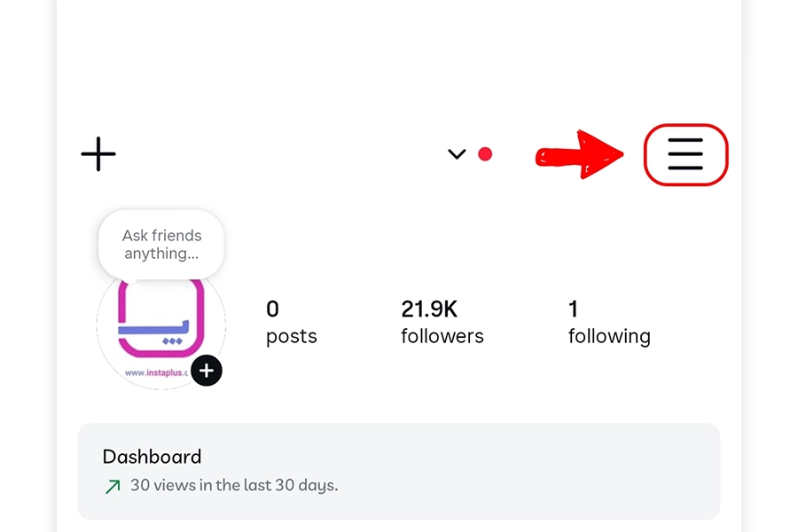Viewport: 798px width, 532px height.
Task: Click the "1" following count number
Action: tap(573, 309)
